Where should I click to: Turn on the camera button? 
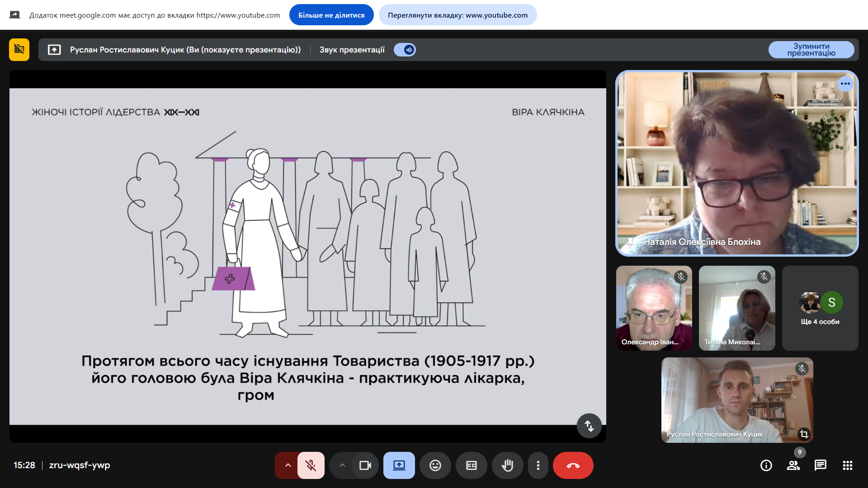[x=365, y=465]
